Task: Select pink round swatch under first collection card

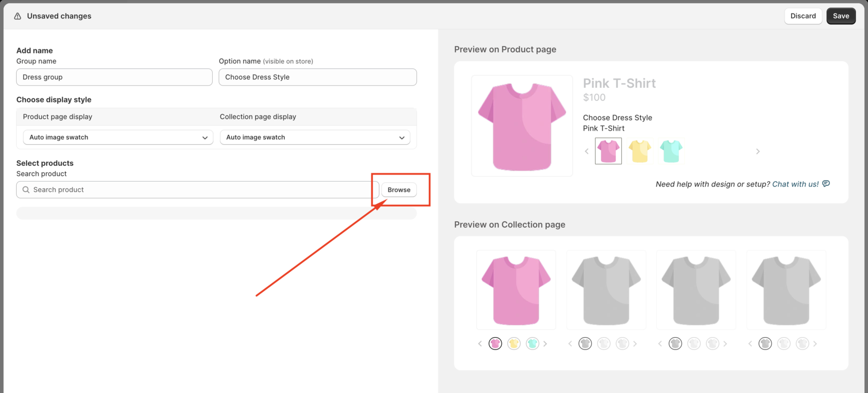Action: [x=495, y=344]
